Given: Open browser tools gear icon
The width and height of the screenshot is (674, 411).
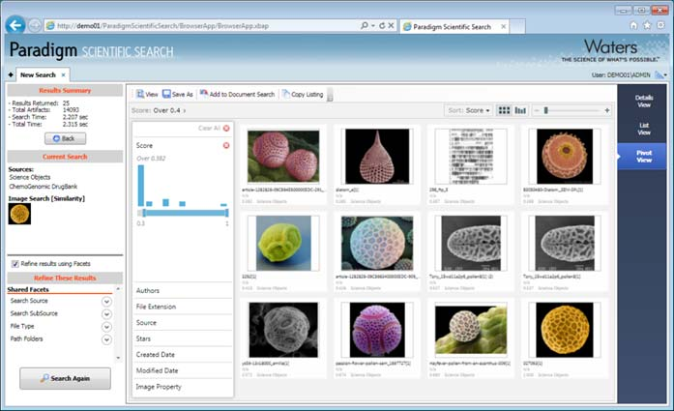Looking at the screenshot, I should coord(661,25).
